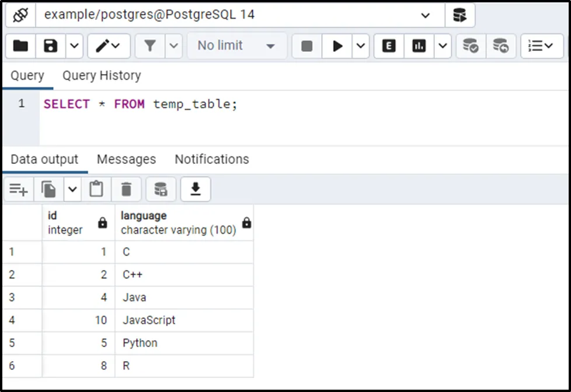Screen dimensions: 571x392
Task: Click the Stop query square button
Action: click(307, 46)
